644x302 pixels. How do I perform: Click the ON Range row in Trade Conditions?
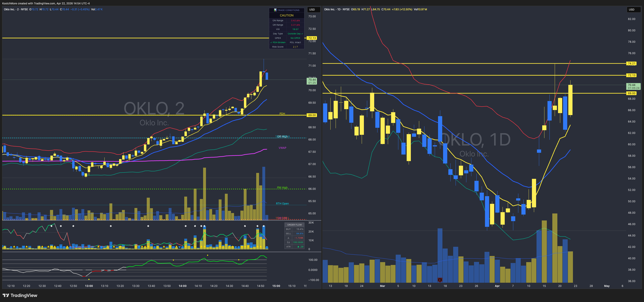click(286, 20)
